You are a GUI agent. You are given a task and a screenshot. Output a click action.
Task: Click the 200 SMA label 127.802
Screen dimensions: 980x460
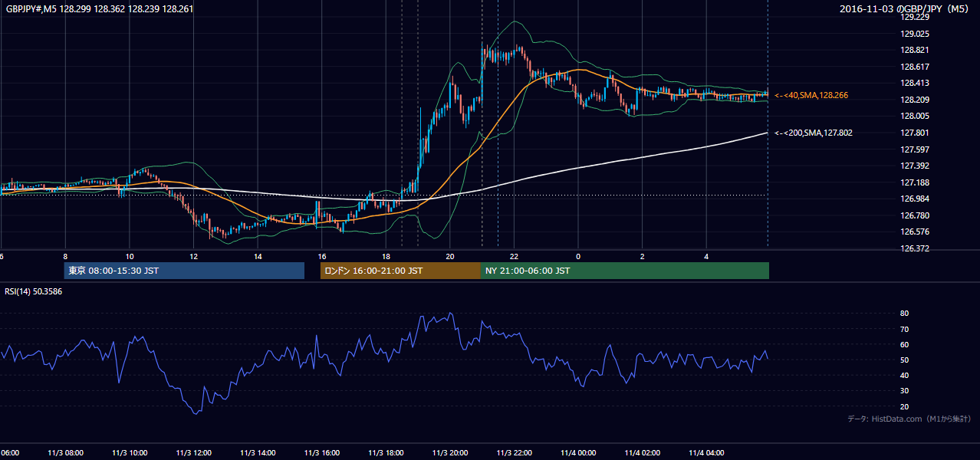[x=813, y=133]
